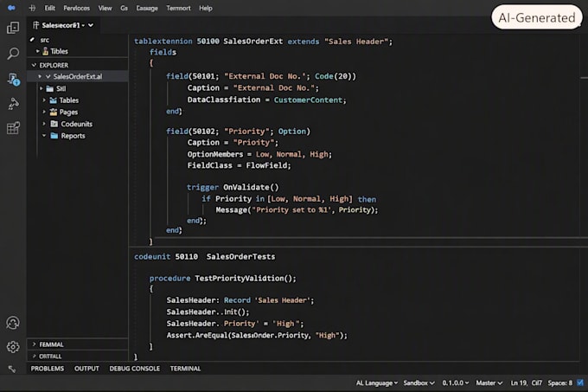Viewport: 588px width, 392px height.
Task: Select SalesOrderExt.al file in explorer
Action: tap(78, 76)
